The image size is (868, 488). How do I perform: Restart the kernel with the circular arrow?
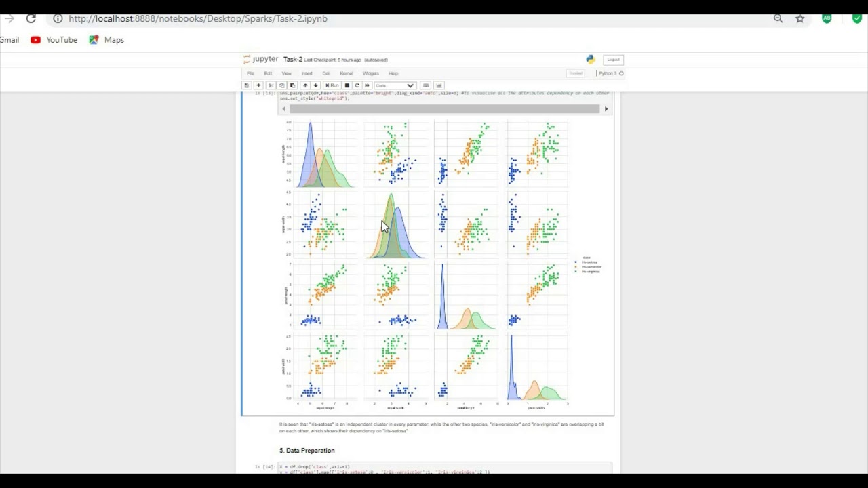pos(357,85)
